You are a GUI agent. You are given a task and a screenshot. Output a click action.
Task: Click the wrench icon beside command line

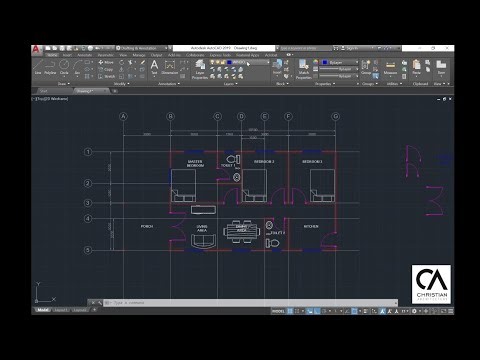point(100,303)
